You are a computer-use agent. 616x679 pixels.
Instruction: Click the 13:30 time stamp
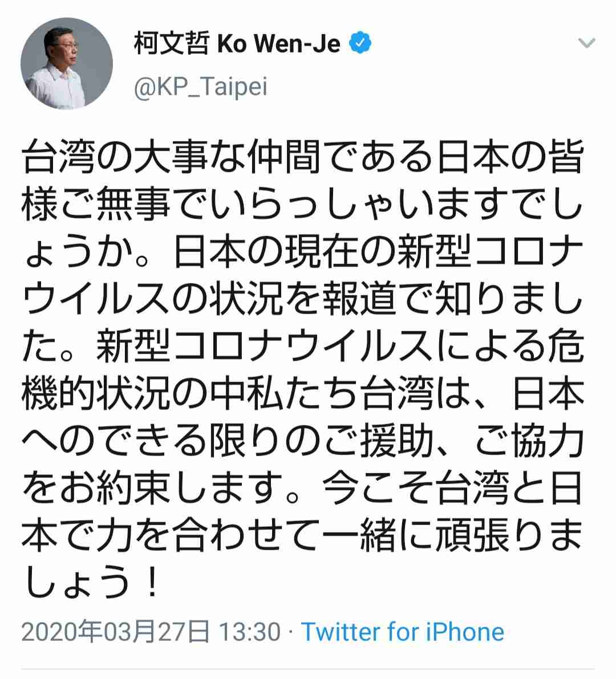[250, 632]
